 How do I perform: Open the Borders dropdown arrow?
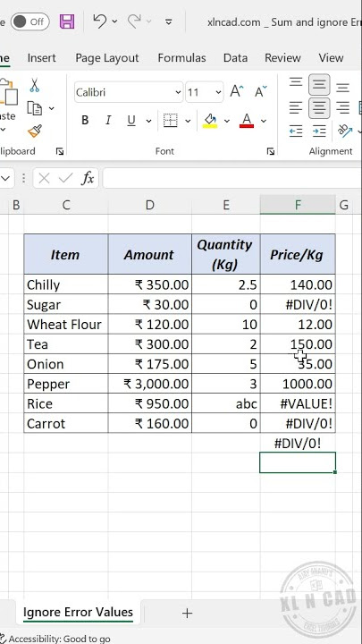coord(188,121)
